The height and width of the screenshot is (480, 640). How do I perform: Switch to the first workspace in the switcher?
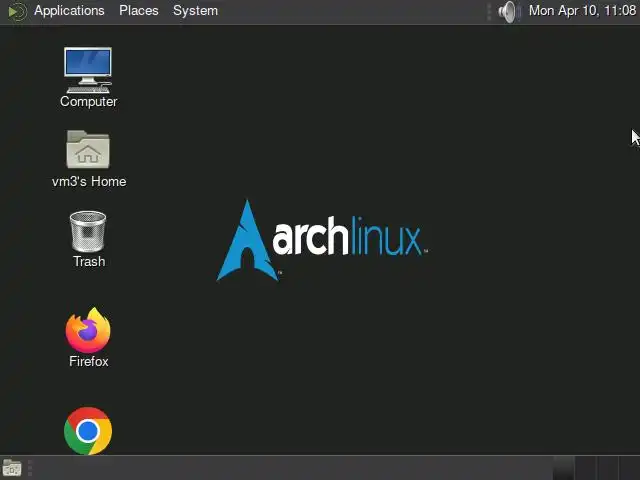tap(563, 468)
